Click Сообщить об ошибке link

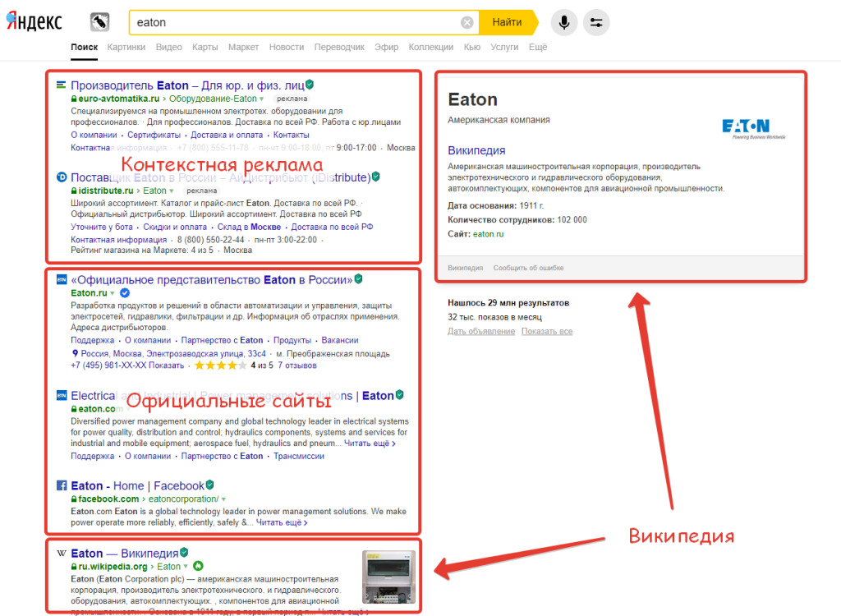point(528,268)
